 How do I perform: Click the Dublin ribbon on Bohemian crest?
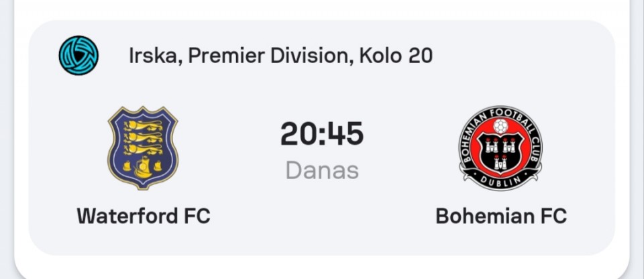500,181
